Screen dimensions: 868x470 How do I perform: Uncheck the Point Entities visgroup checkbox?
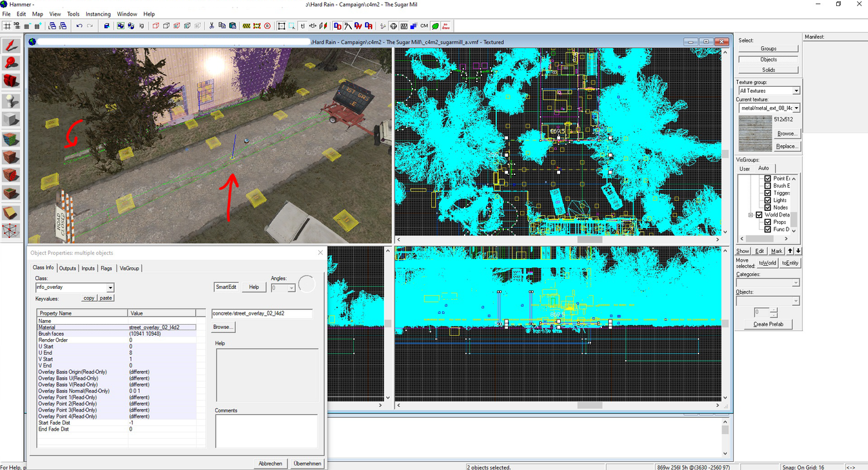pos(768,178)
